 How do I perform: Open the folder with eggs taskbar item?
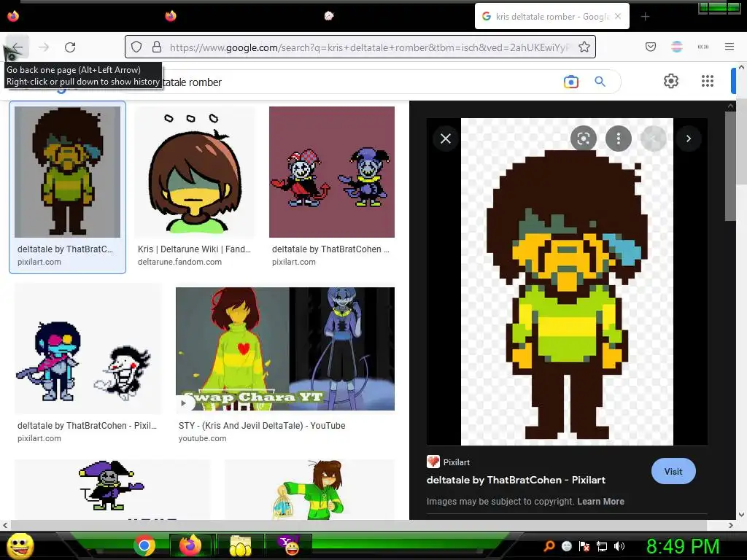point(241,545)
